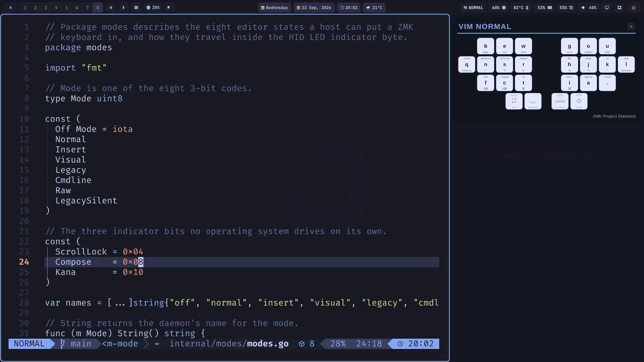Open the 23 Sep, 2026 date widget
The image size is (644, 362).
(x=314, y=8)
